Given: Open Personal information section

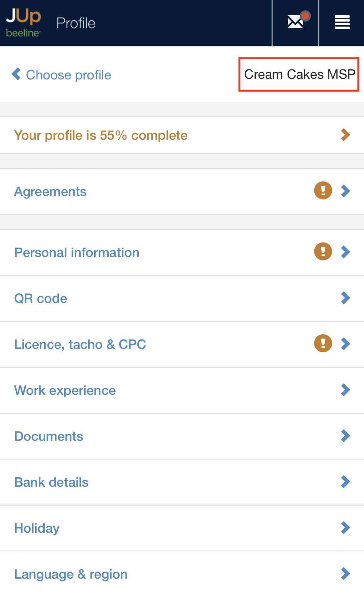Looking at the screenshot, I should [77, 252].
